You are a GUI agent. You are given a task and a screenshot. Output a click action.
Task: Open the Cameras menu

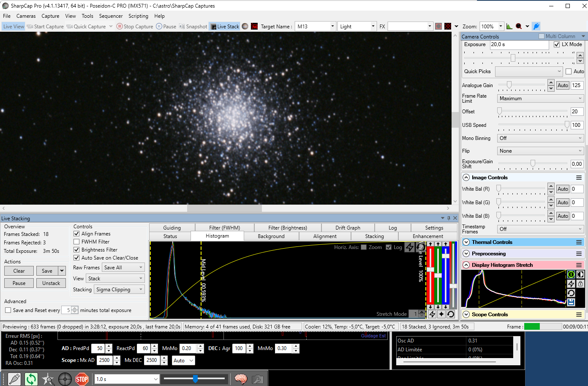point(26,16)
